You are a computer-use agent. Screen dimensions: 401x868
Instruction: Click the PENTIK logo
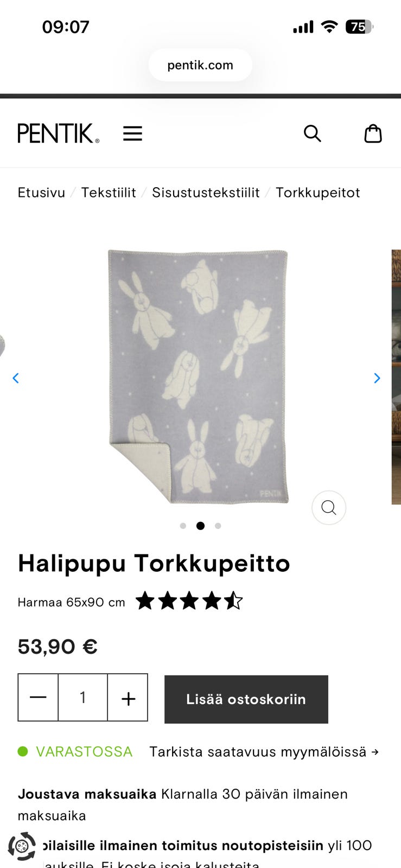coord(59,133)
